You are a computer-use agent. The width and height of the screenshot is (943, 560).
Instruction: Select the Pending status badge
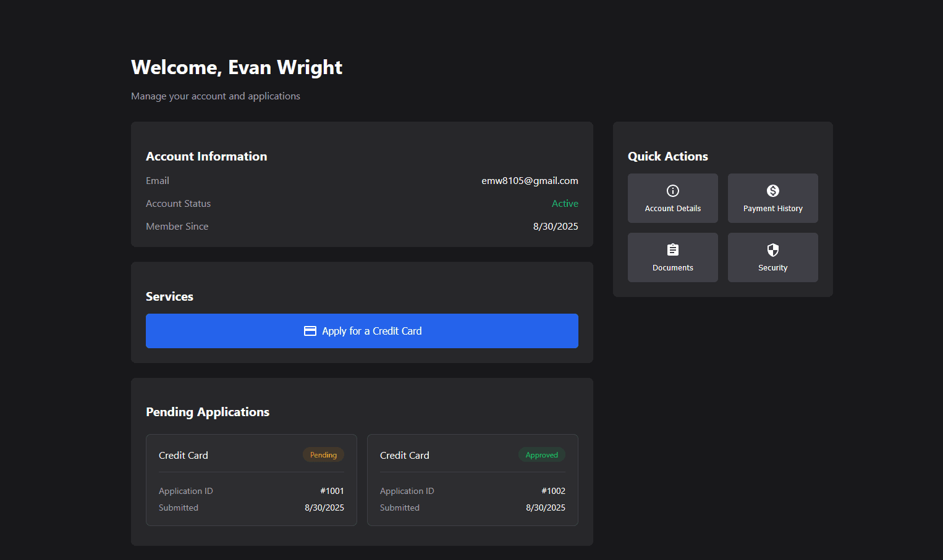point(323,455)
